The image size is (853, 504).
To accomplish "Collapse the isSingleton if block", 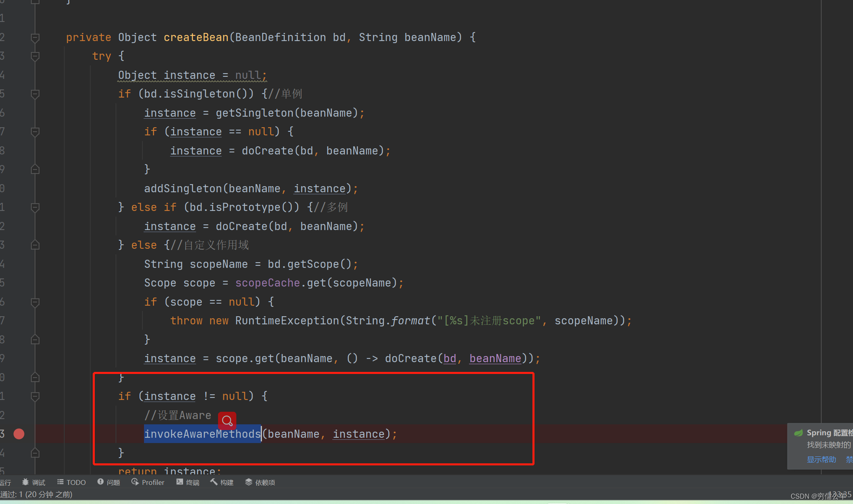I will tap(35, 94).
